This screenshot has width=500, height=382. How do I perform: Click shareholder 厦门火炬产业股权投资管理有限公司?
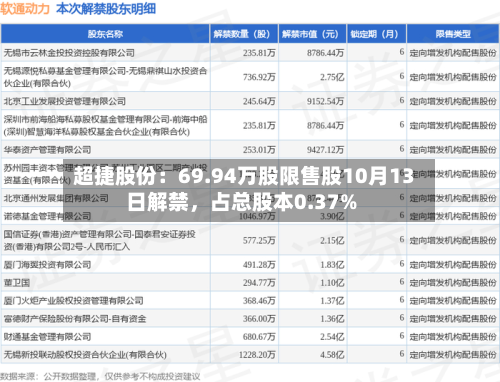(73, 301)
